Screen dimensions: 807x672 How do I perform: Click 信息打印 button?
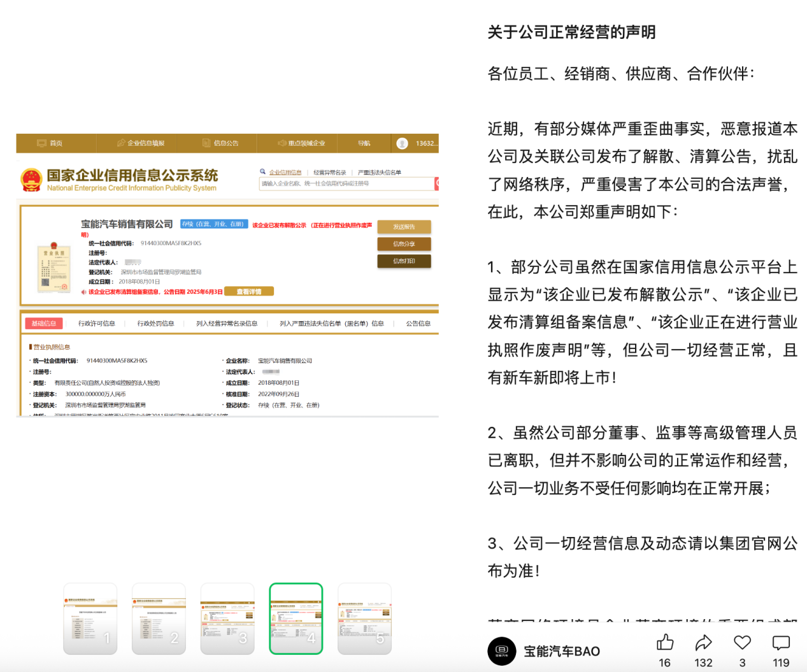tap(404, 261)
